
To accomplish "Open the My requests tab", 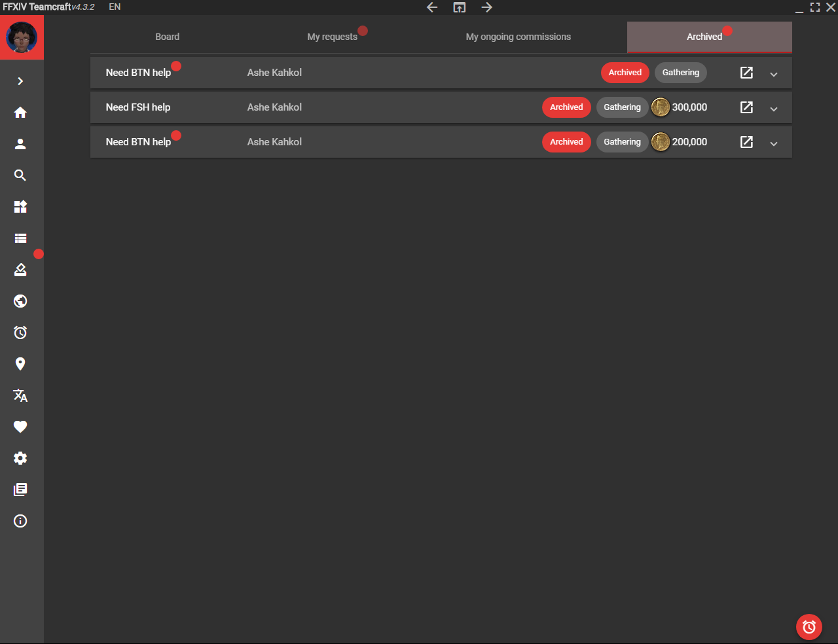I will coord(332,37).
